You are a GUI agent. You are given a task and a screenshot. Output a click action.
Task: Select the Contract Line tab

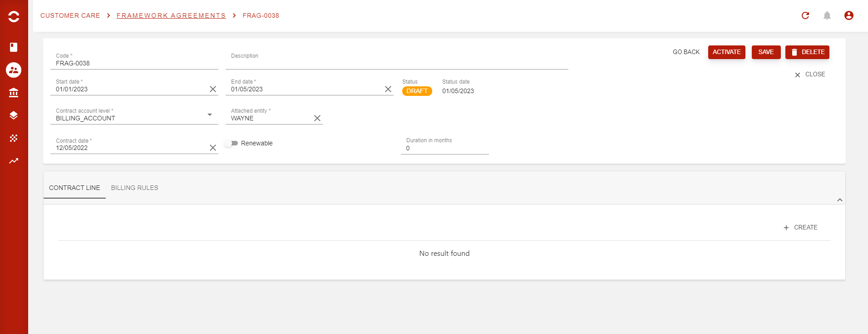74,188
